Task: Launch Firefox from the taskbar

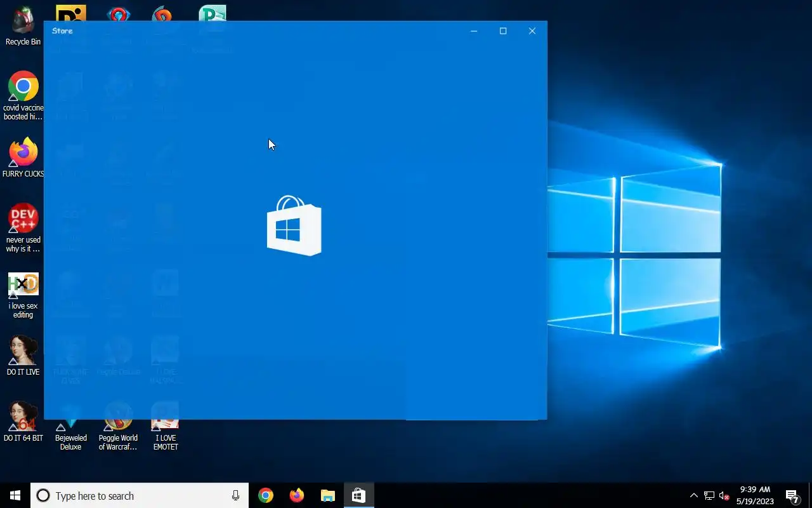Action: [x=296, y=495]
